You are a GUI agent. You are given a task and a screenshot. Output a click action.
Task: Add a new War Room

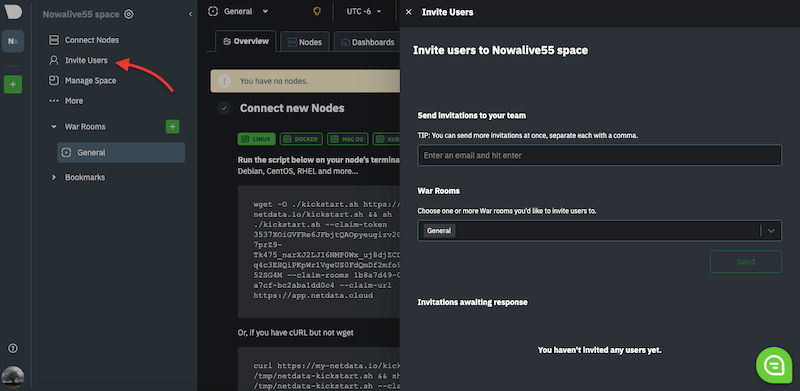172,127
